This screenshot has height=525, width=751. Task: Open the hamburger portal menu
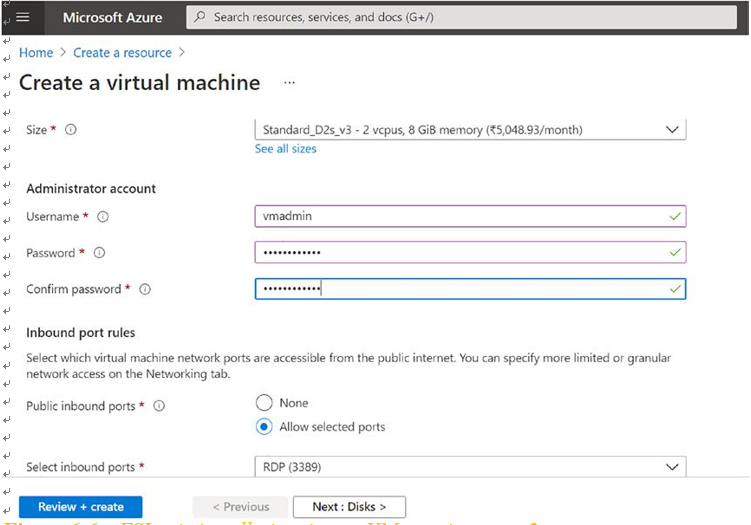(x=23, y=17)
